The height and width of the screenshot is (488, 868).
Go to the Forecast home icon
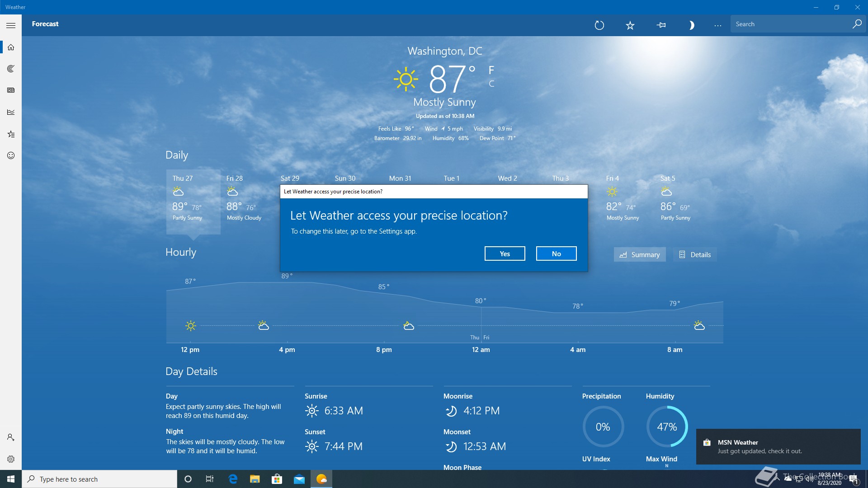[x=11, y=47]
